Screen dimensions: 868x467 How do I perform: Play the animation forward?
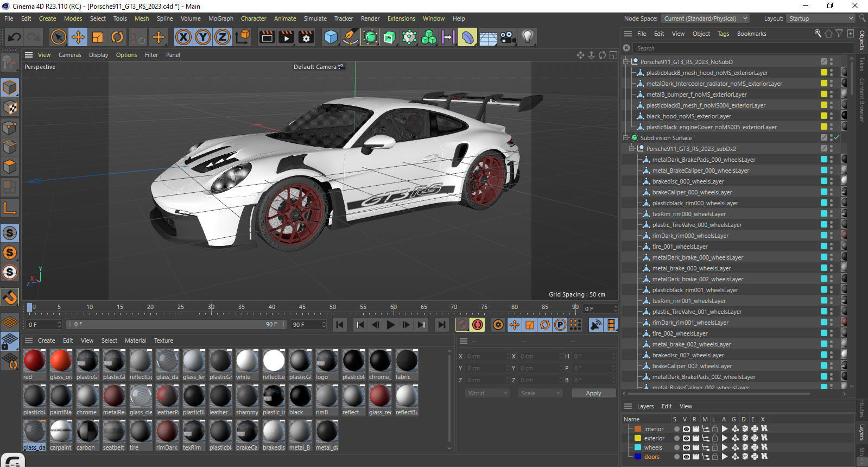(x=391, y=325)
